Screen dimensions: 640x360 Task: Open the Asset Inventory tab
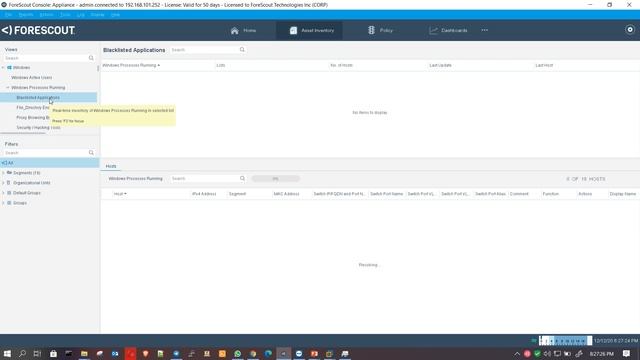click(x=312, y=30)
